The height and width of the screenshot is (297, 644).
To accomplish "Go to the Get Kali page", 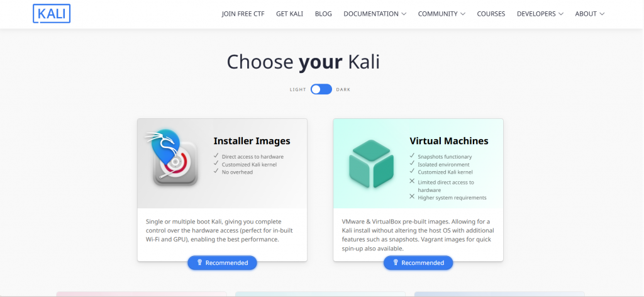I will click(289, 14).
